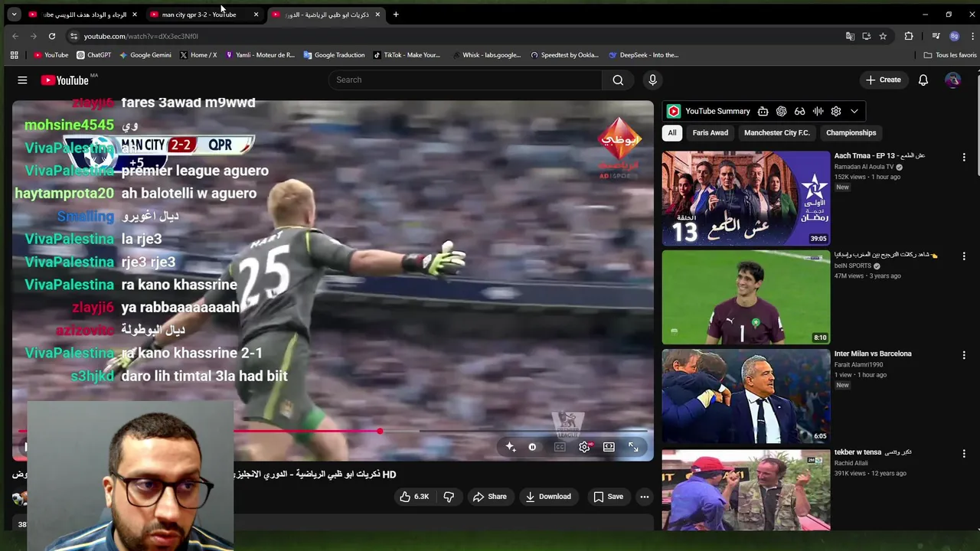Select the Faris Awad filter chip
980x551 pixels.
click(x=710, y=132)
